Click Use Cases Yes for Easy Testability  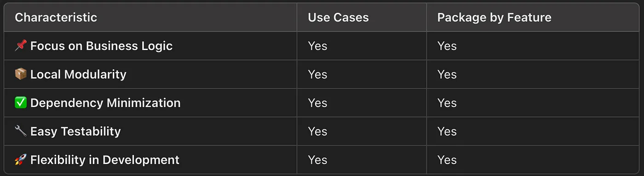point(317,131)
